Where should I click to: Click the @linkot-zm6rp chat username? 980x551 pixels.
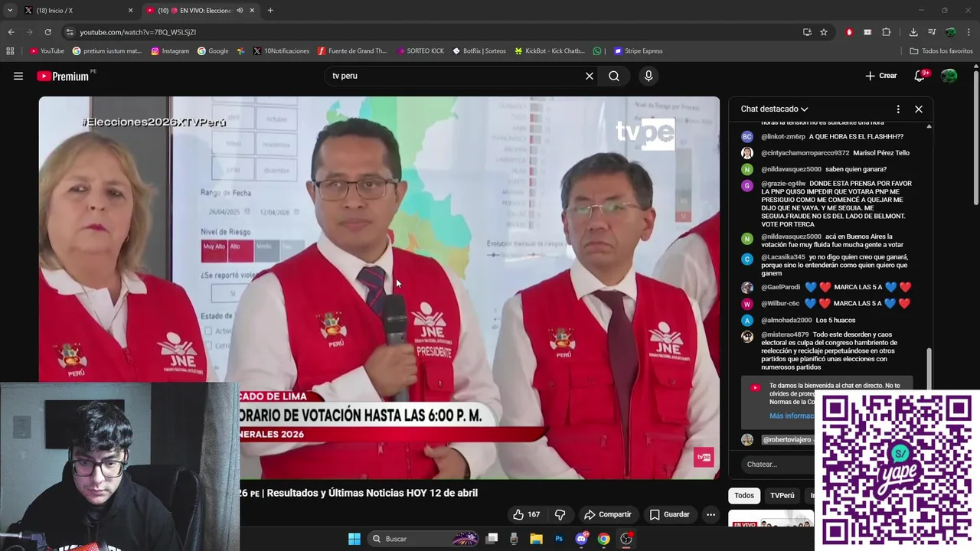pos(783,136)
